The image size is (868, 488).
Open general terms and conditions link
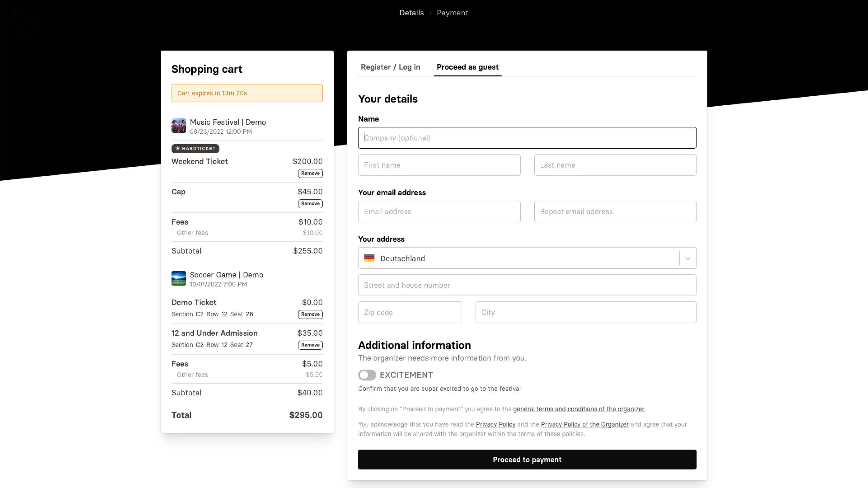(x=578, y=409)
